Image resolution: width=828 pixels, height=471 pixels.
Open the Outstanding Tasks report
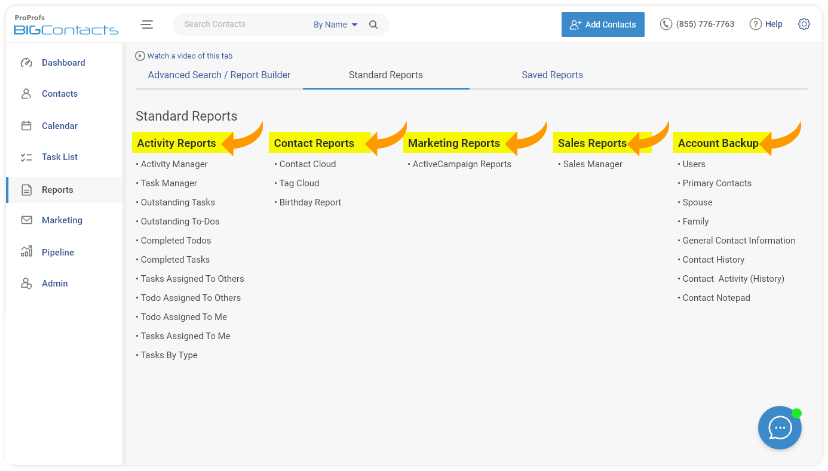click(177, 202)
